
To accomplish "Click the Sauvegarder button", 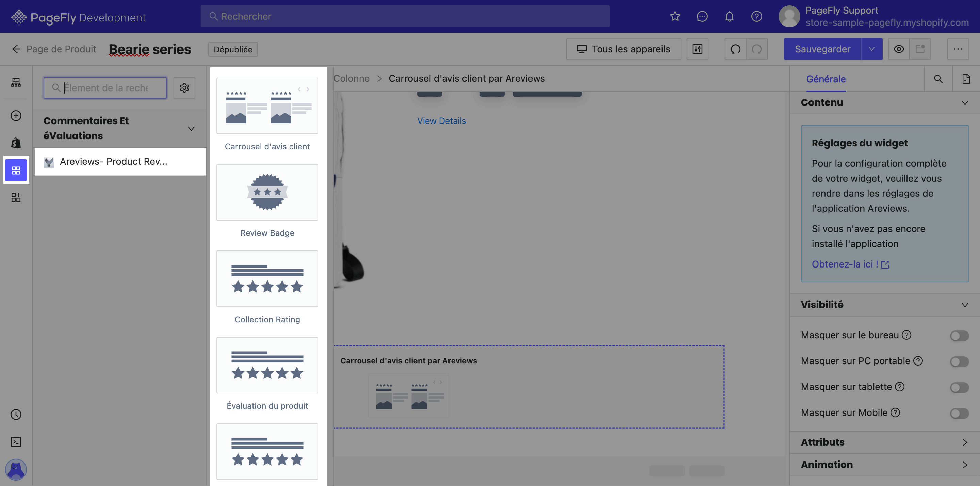I will tap(822, 49).
